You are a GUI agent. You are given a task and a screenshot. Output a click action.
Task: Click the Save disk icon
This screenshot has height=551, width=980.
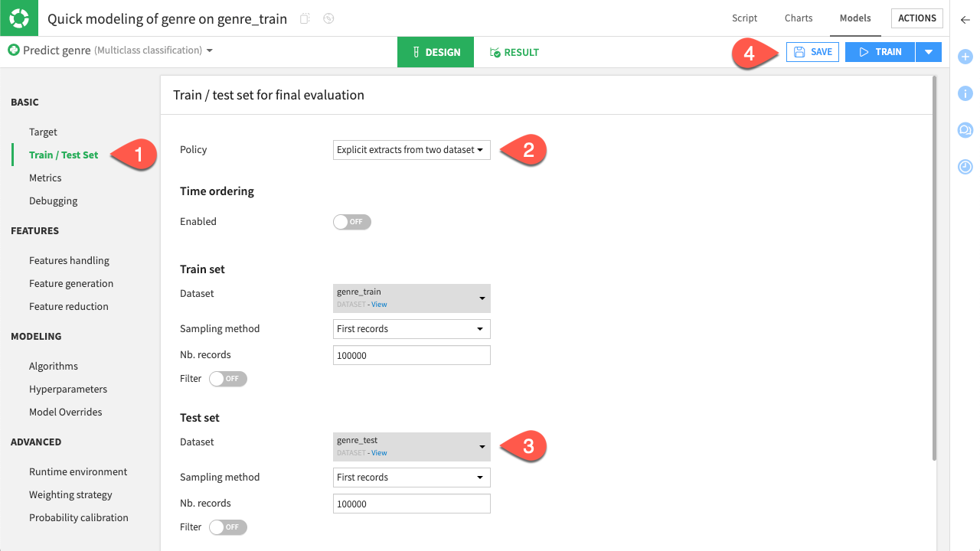point(799,52)
